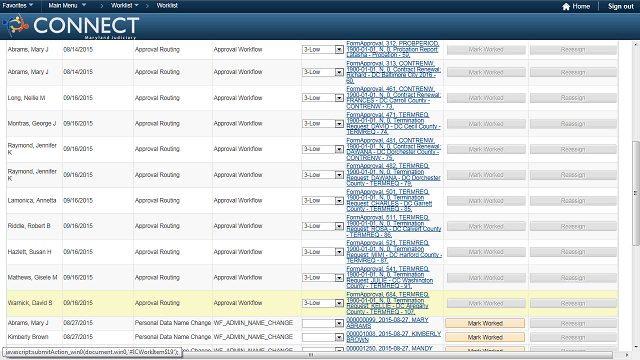Select 'Long, Nellie M' name cell
Image resolution: width=640 pixels, height=360 pixels.
click(27, 98)
